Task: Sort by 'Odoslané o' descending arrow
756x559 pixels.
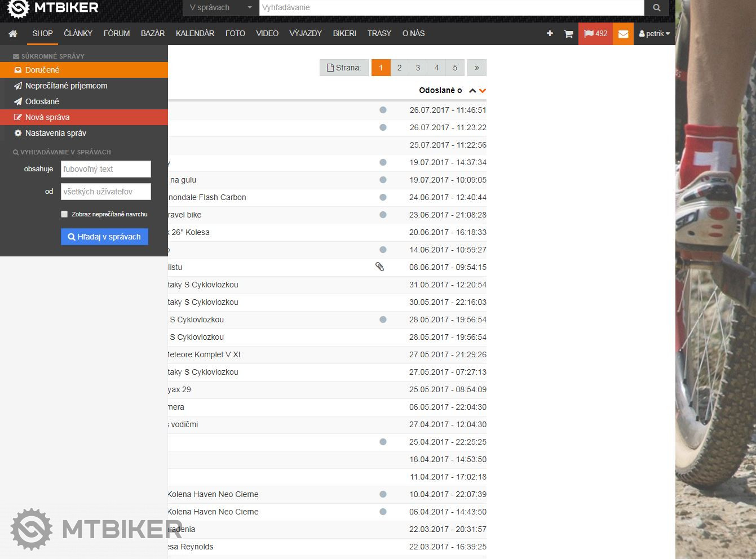Action: click(x=483, y=91)
